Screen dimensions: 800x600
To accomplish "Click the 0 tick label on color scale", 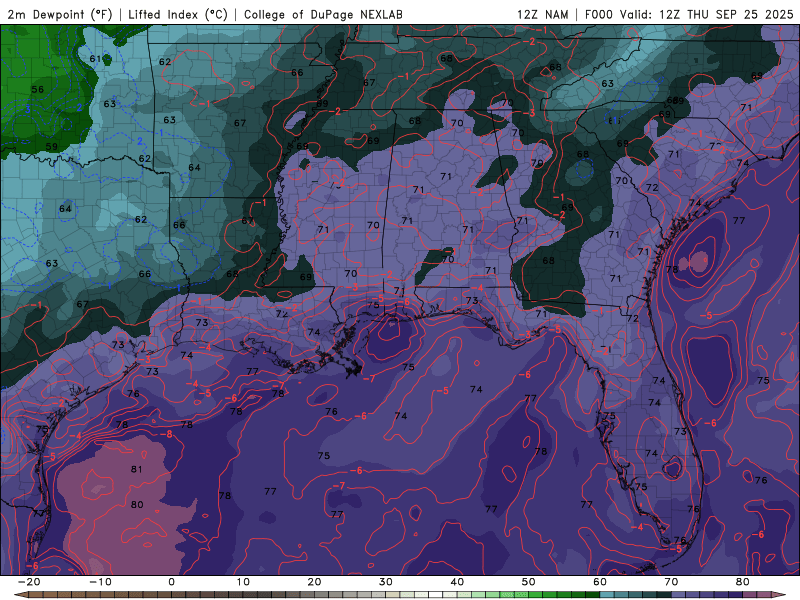I will point(171,582).
